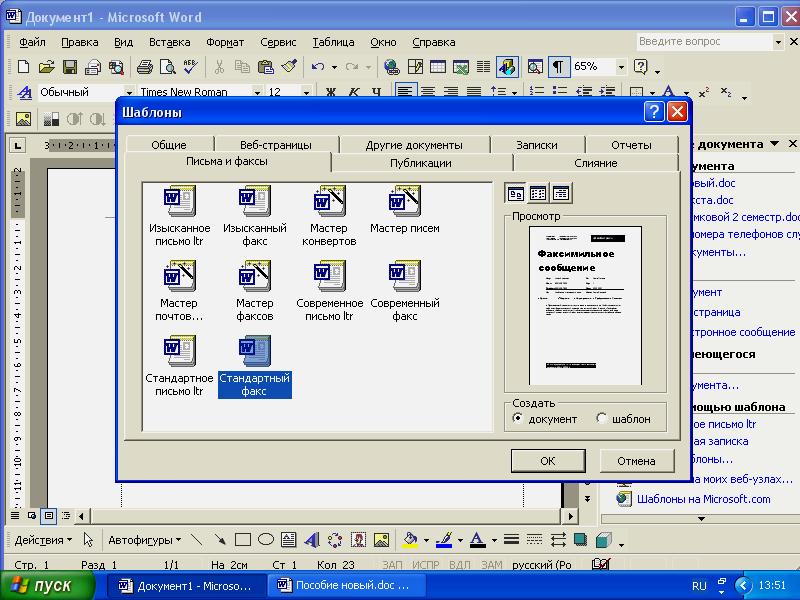Expand the task pane title dropdown arrow
The width and height of the screenshot is (800, 600).
tap(774, 144)
